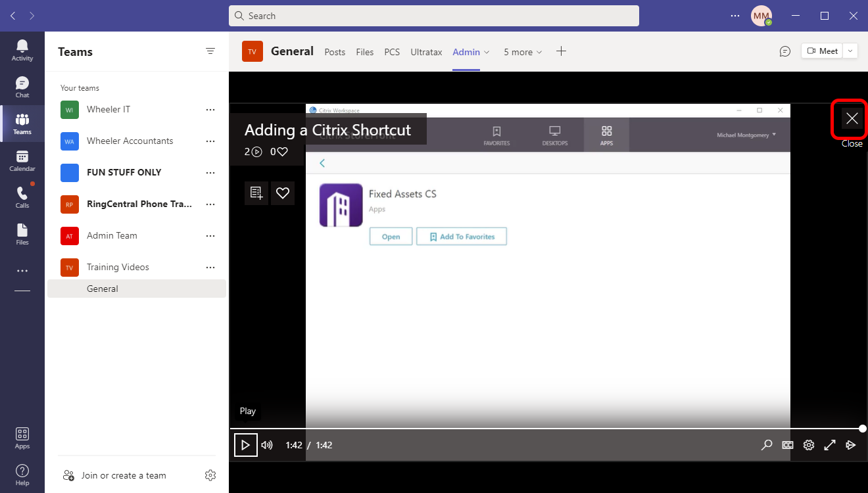Open the Activity feed
The height and width of the screenshot is (493, 868).
click(22, 50)
